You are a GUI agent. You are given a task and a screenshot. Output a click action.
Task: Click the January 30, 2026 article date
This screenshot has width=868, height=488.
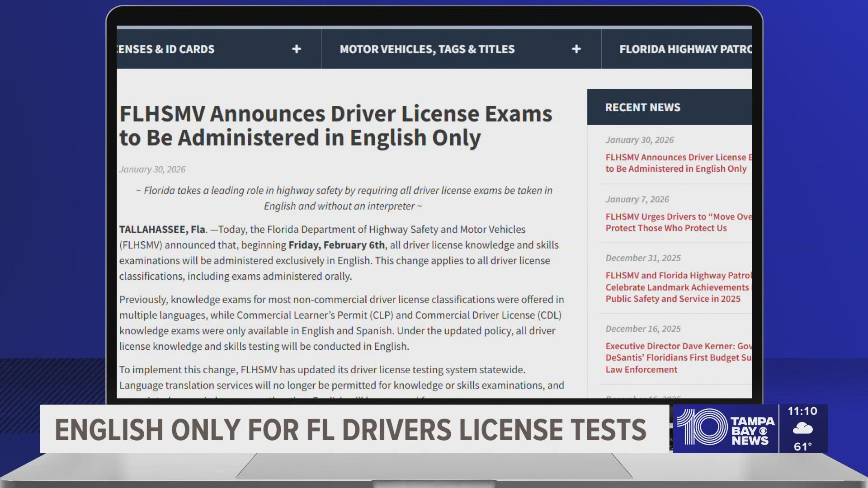(152, 169)
